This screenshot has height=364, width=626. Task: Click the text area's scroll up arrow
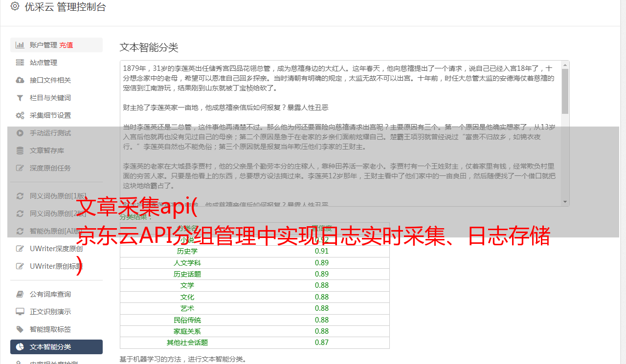coord(565,64)
